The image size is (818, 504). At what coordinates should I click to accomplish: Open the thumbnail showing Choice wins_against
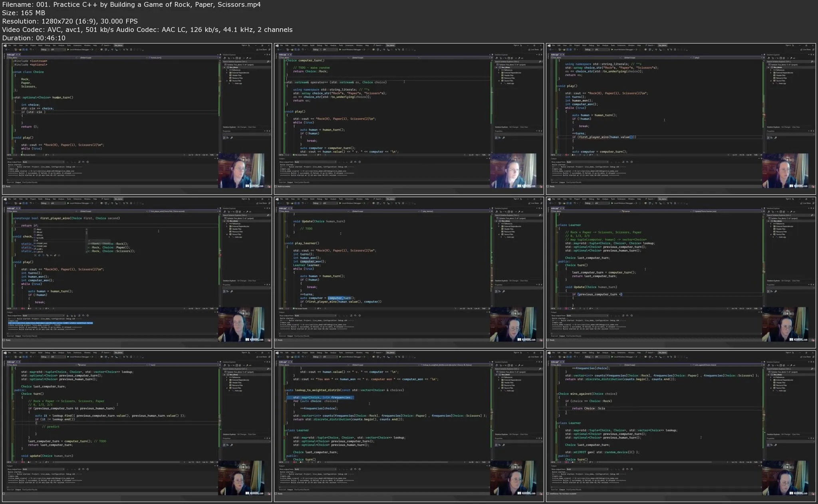coord(681,426)
